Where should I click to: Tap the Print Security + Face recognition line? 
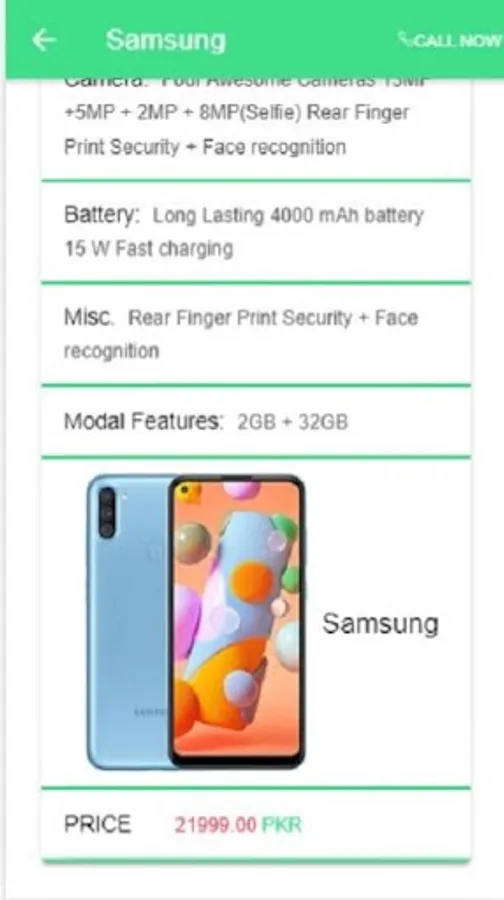[205, 147]
